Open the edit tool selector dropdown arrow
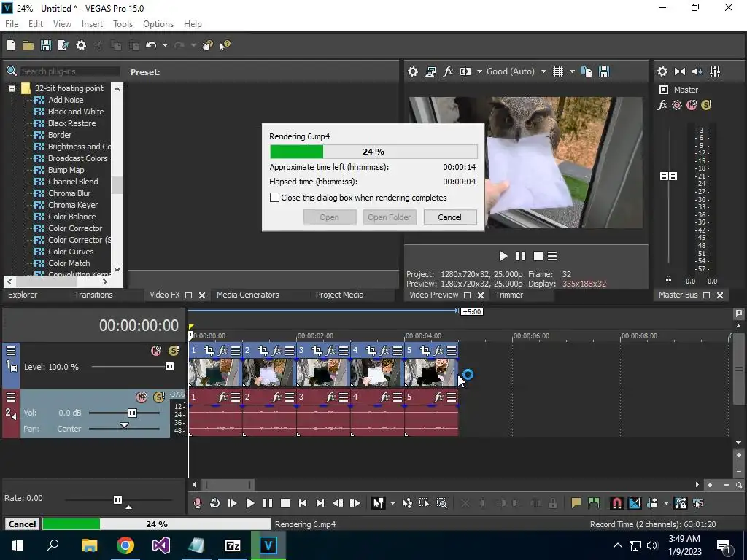 pos(392,503)
